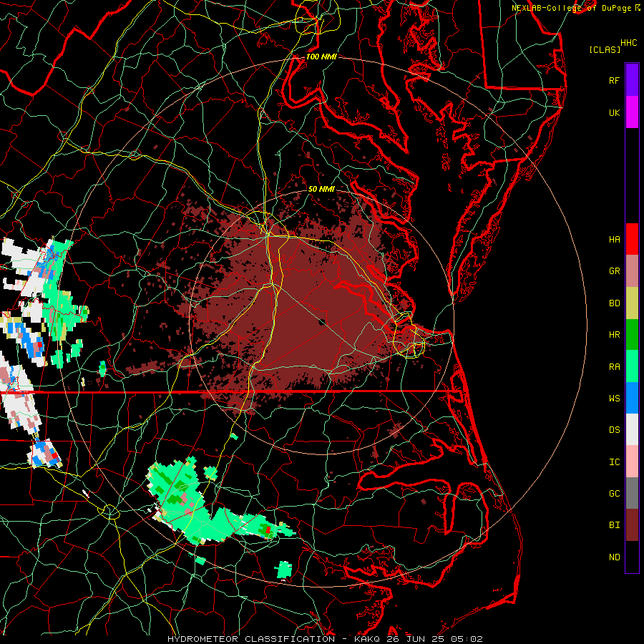Viewport: 644px width, 644px height.
Task: Click the UK legend label
Action: tap(614, 112)
